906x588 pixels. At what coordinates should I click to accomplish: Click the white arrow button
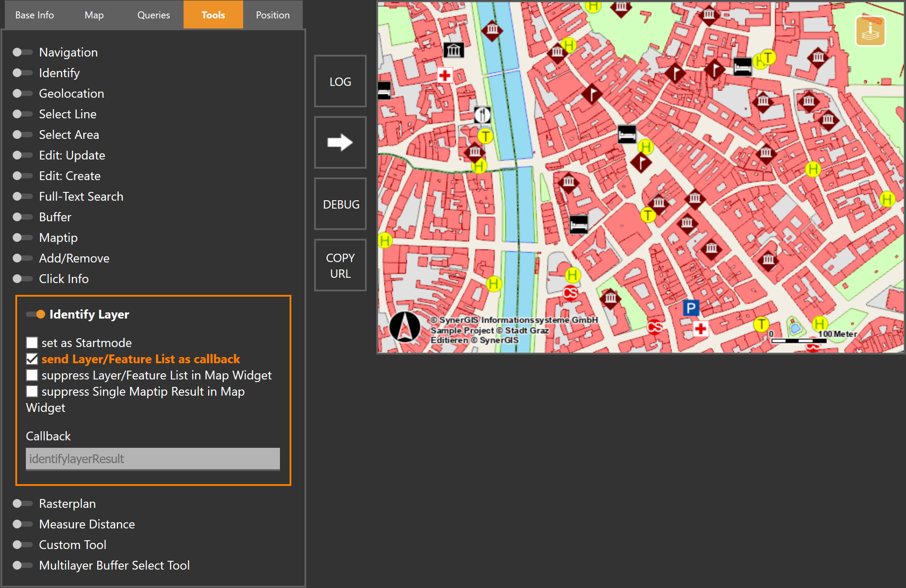click(340, 142)
